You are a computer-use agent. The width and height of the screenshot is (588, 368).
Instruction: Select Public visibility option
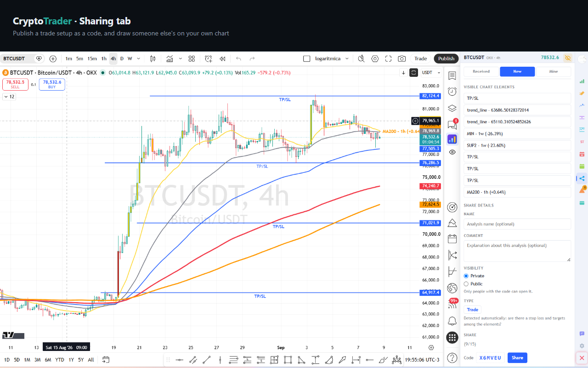pyautogui.click(x=466, y=284)
